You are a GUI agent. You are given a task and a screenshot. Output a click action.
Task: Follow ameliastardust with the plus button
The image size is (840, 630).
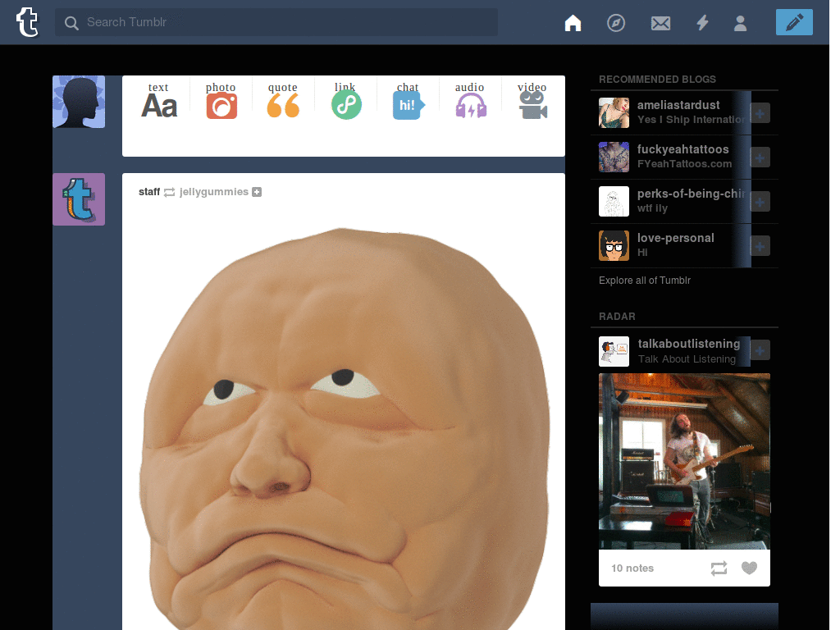[760, 113]
